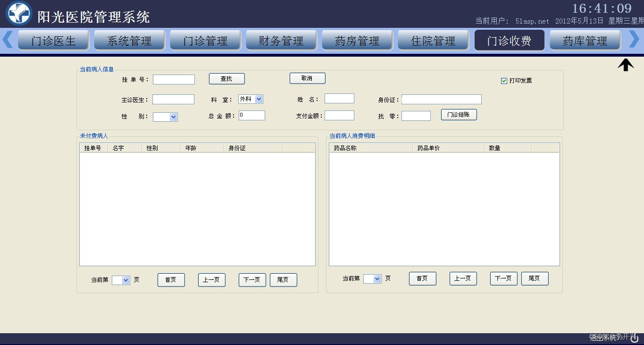
Task: Click the 数量 column header
Action: (x=508, y=148)
